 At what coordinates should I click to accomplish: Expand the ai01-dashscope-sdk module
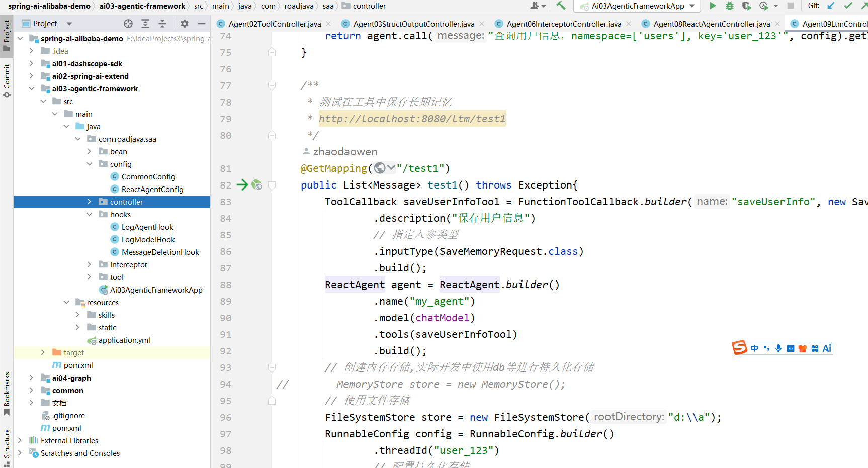(31, 64)
